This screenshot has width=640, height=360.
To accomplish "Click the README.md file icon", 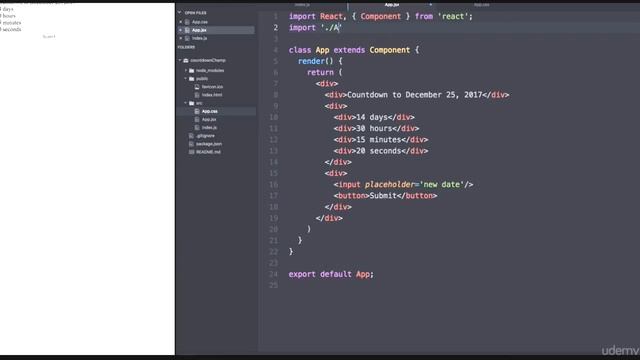I will [191, 152].
